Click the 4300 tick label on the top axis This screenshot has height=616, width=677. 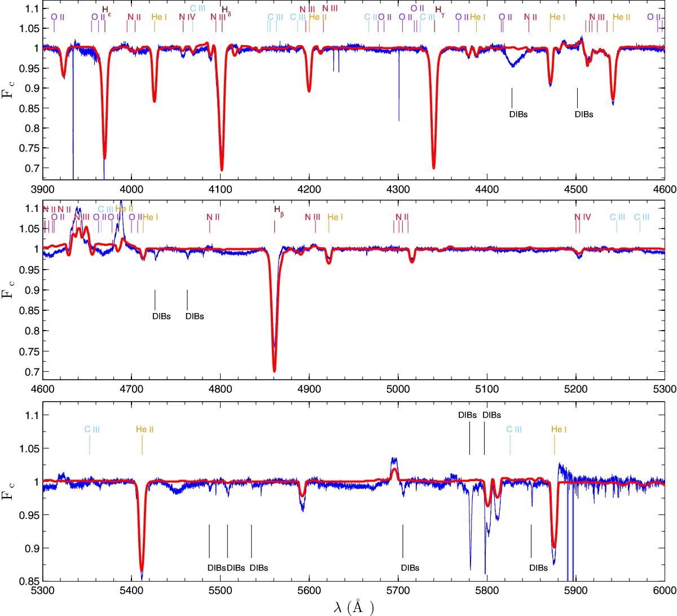398,190
